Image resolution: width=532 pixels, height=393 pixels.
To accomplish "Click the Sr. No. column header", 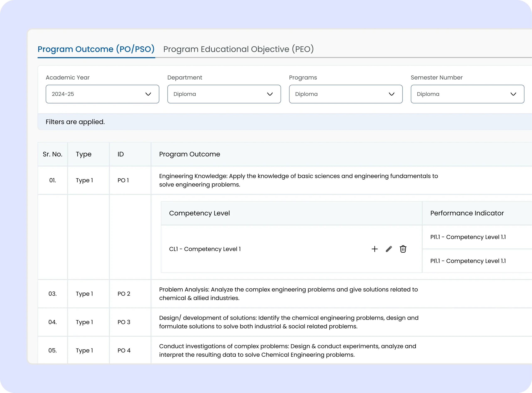I will pos(53,154).
